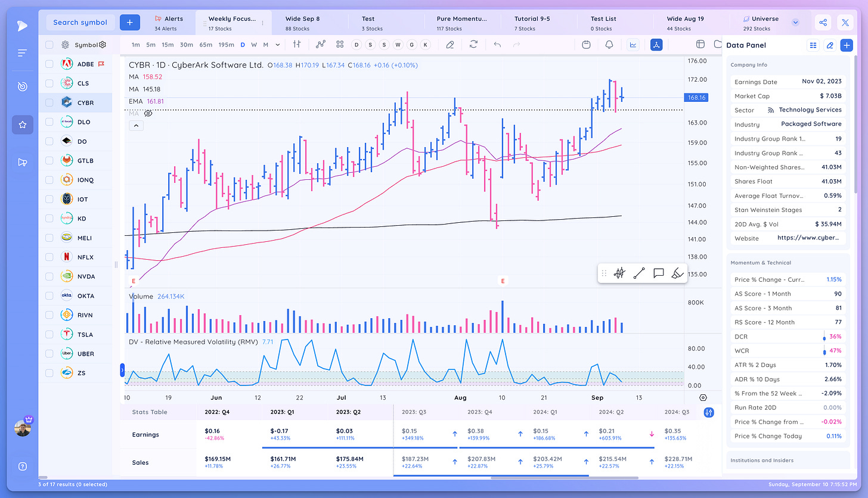
Task: Open chart settings gear near date axis
Action: coord(703,398)
